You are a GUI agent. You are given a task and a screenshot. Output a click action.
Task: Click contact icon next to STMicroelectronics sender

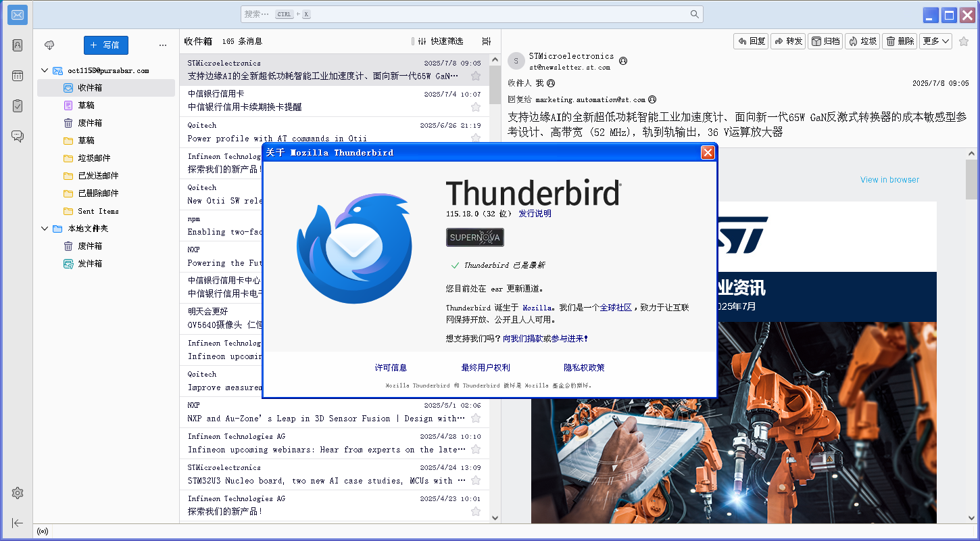(623, 61)
